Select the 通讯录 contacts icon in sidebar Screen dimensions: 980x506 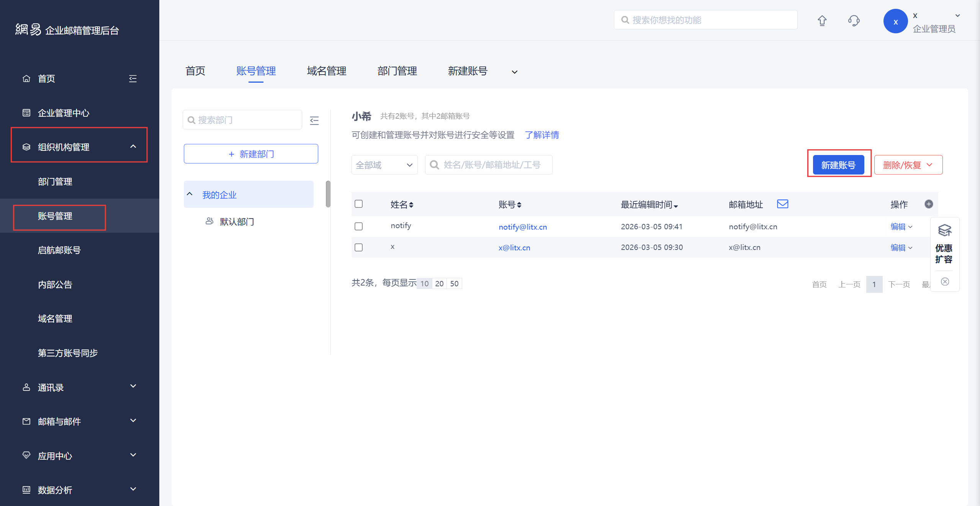click(26, 387)
